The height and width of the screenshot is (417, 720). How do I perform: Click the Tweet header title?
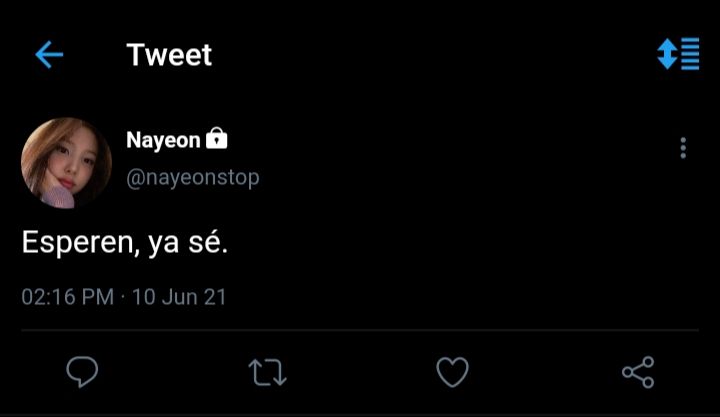coord(169,55)
